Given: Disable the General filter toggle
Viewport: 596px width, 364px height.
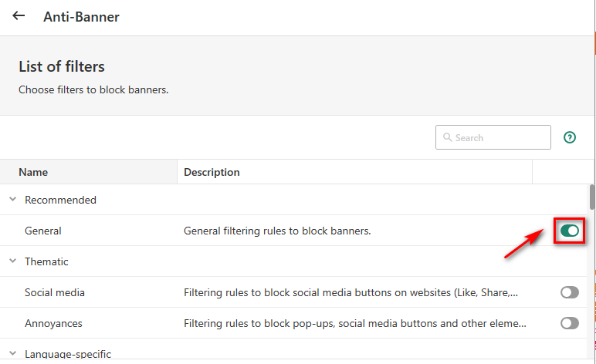Looking at the screenshot, I should pyautogui.click(x=569, y=231).
